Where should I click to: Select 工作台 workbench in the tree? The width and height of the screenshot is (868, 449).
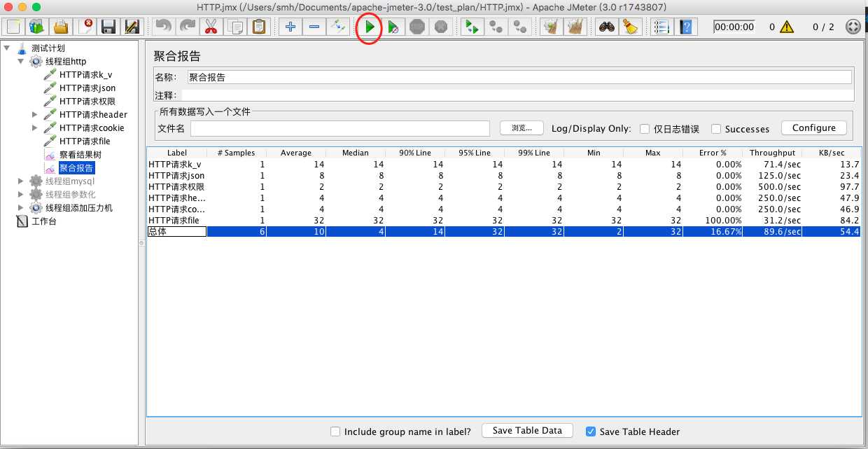(44, 221)
